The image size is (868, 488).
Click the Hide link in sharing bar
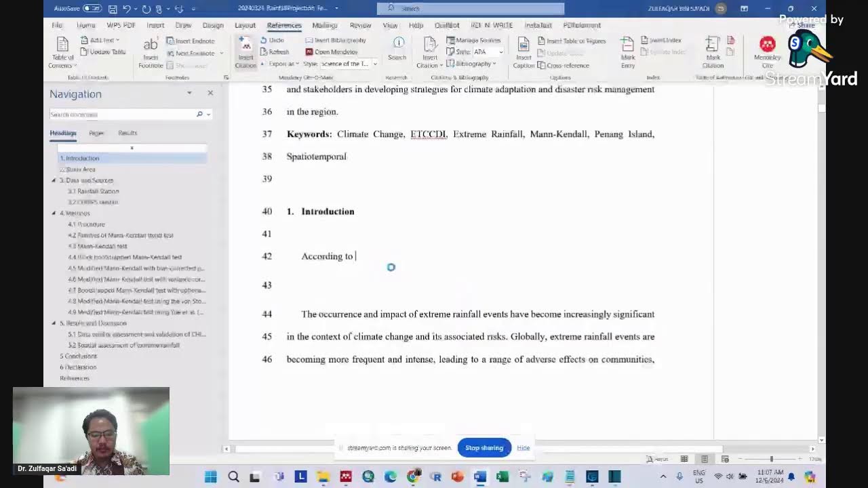pyautogui.click(x=524, y=447)
